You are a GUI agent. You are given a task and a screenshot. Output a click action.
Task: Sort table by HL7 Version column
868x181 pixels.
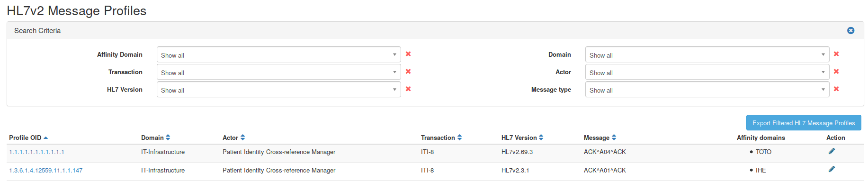(x=522, y=138)
